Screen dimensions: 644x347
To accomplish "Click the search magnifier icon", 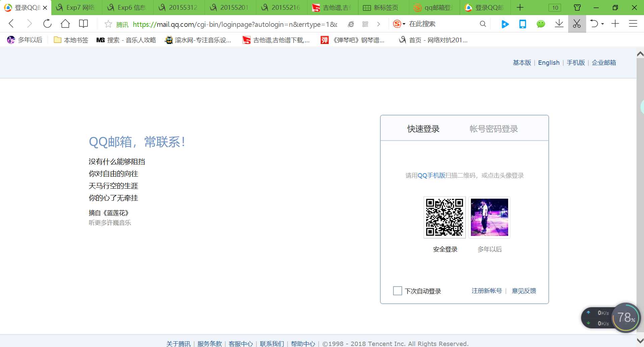I will pyautogui.click(x=483, y=24).
